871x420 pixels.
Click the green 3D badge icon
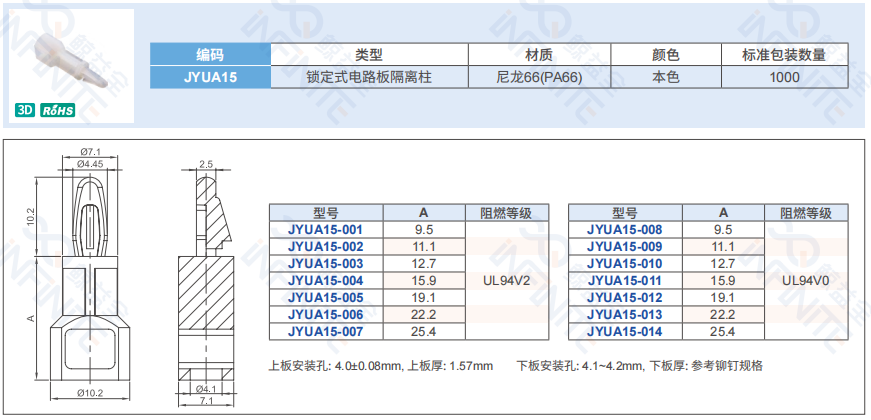click(x=26, y=111)
